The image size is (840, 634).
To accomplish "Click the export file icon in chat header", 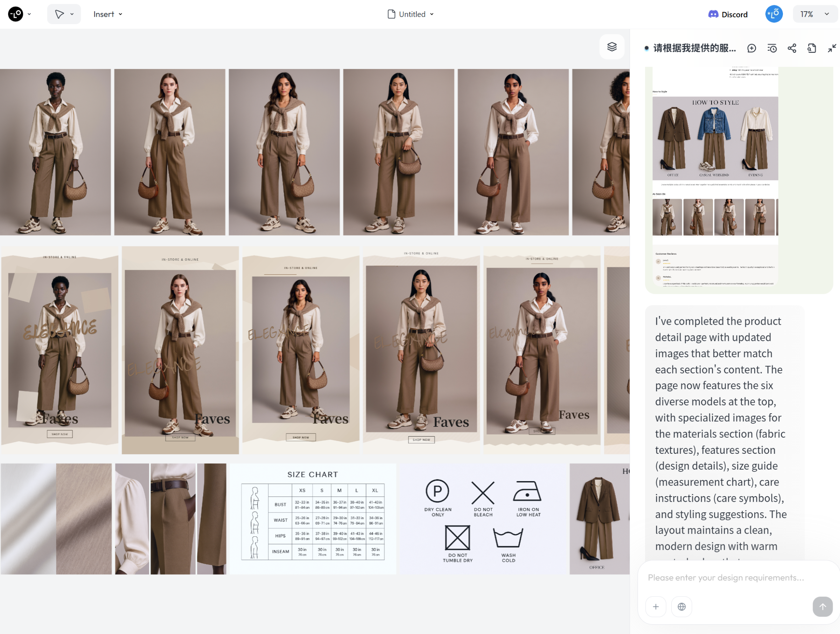I will pyautogui.click(x=812, y=48).
